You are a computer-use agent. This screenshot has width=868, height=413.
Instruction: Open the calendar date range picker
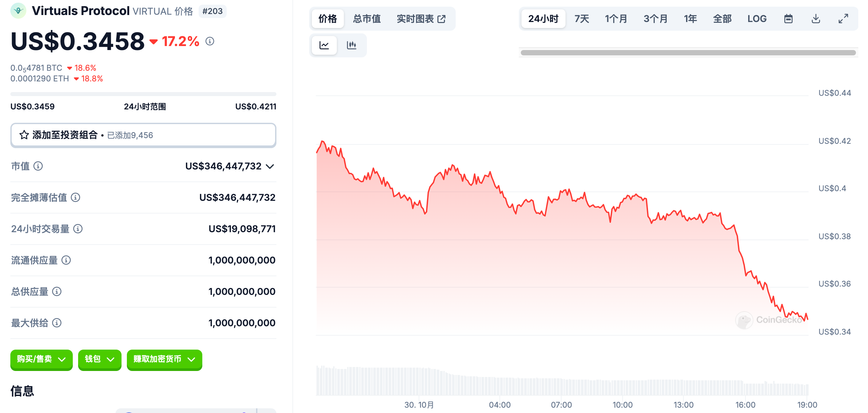[788, 19]
